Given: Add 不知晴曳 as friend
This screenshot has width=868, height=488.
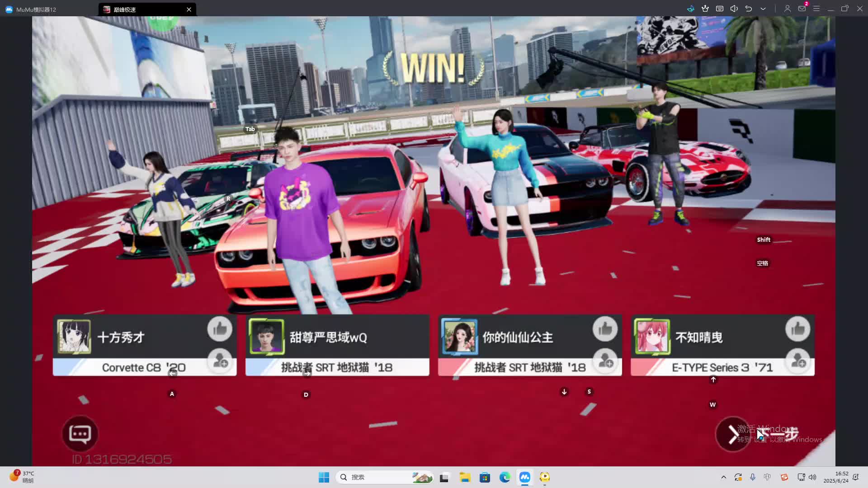Looking at the screenshot, I should (x=798, y=361).
